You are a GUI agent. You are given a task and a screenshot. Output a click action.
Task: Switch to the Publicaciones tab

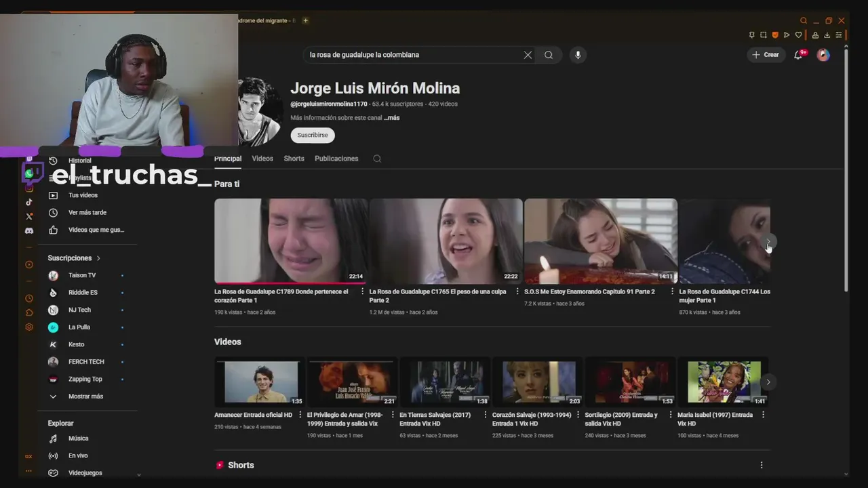point(336,159)
